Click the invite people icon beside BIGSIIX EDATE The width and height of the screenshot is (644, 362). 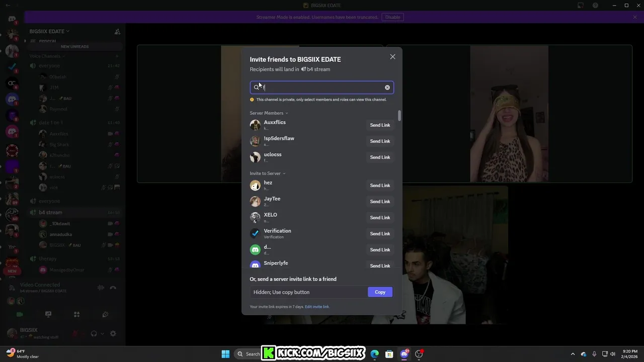click(x=117, y=31)
